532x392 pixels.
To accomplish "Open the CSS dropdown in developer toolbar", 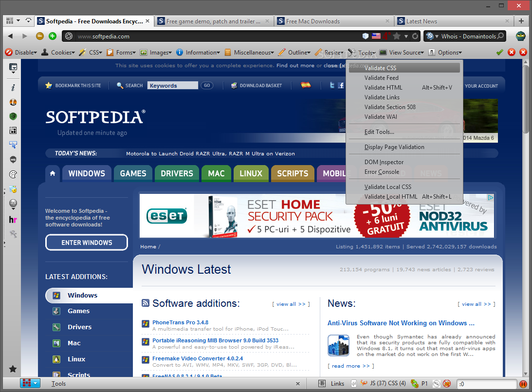I will (91, 52).
